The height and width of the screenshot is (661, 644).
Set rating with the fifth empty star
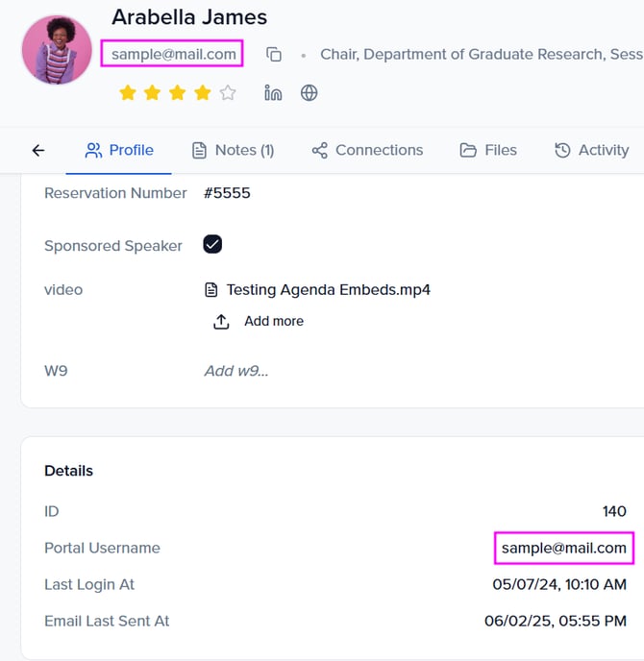pyautogui.click(x=227, y=93)
